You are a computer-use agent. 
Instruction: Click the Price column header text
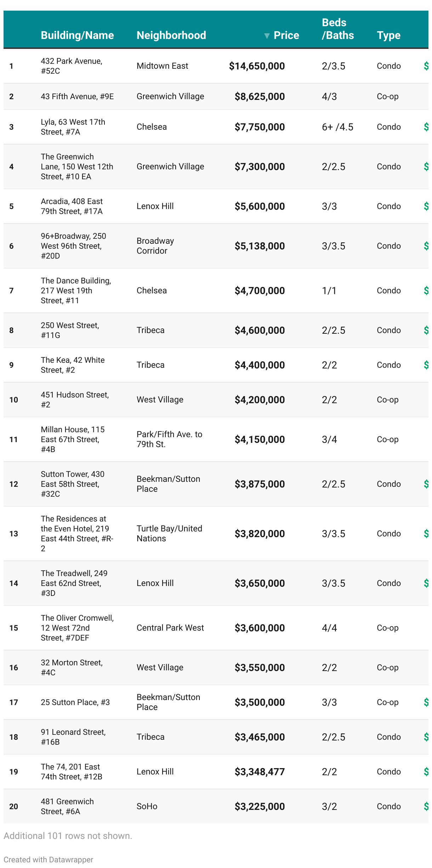[x=286, y=35]
